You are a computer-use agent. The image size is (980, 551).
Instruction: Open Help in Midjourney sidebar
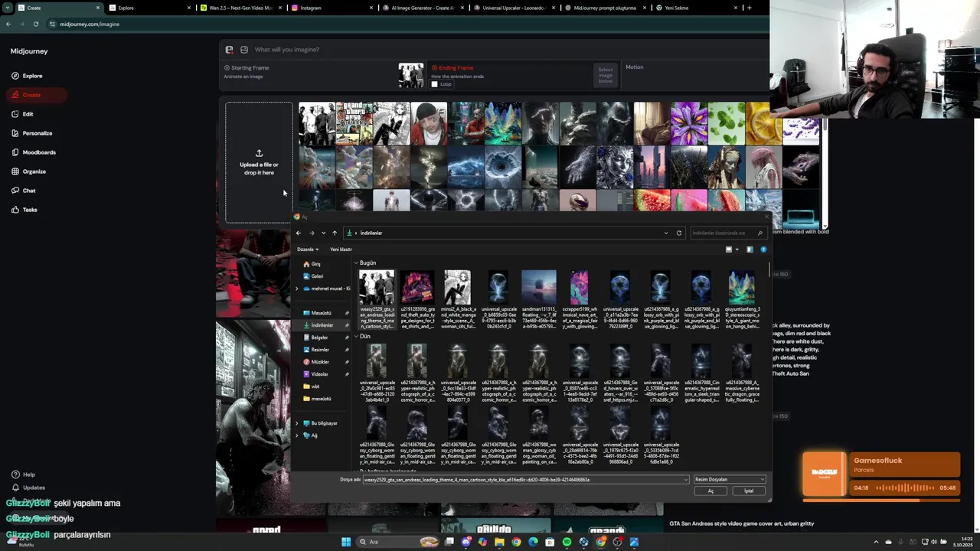24,474
